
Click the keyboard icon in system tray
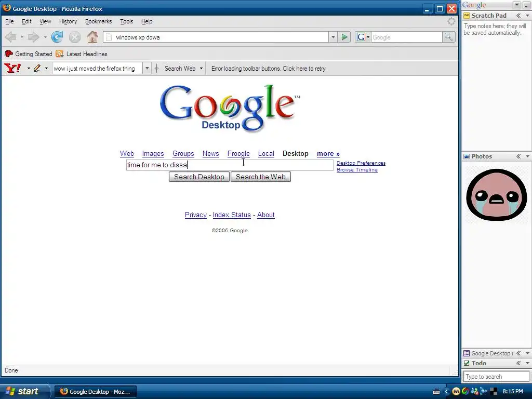[436, 392]
